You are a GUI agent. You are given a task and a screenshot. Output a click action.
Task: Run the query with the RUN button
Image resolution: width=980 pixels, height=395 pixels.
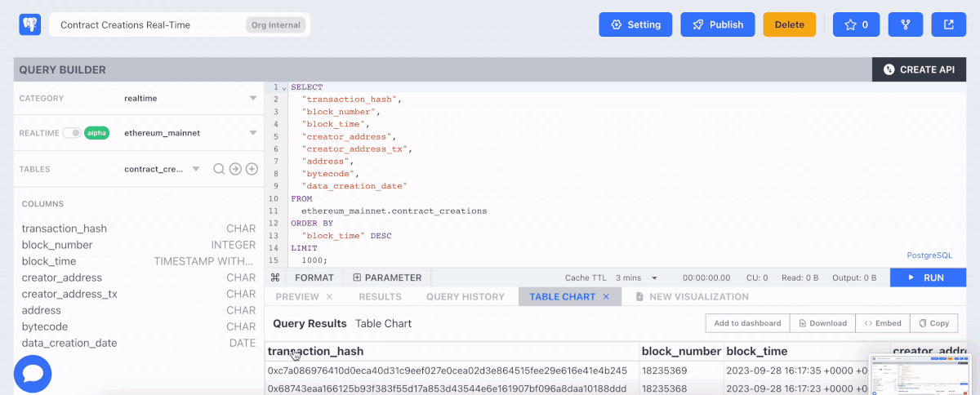pos(929,277)
